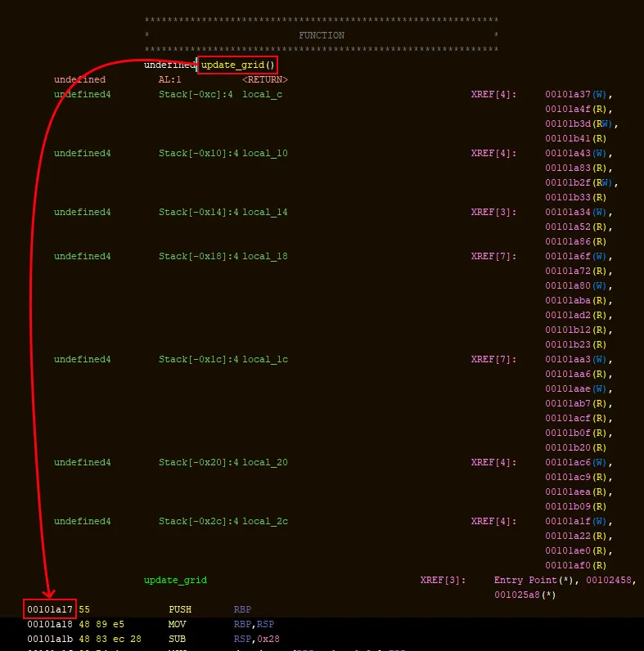Click the update_grid() function signature name
This screenshot has width=644, height=651.
[x=238, y=65]
